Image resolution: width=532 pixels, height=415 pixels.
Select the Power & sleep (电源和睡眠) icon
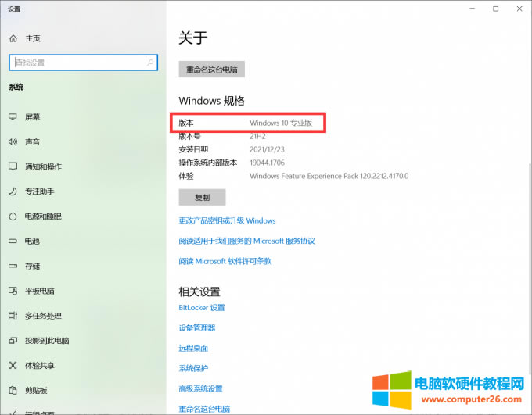coord(13,216)
